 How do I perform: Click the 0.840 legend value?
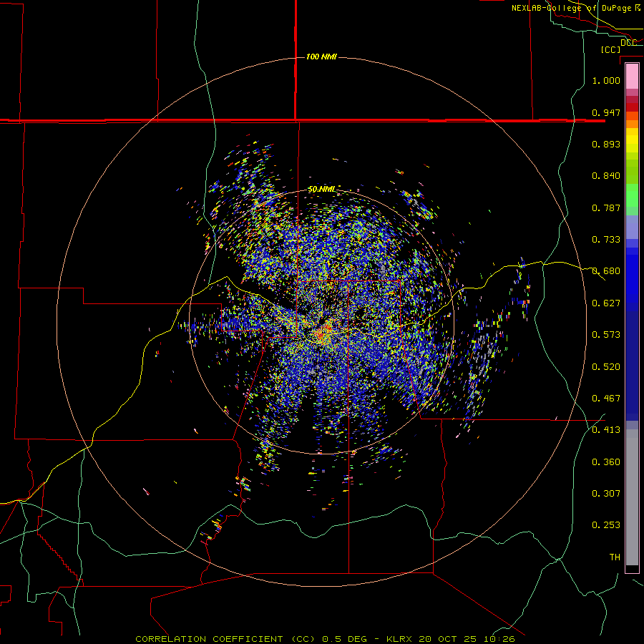click(606, 176)
